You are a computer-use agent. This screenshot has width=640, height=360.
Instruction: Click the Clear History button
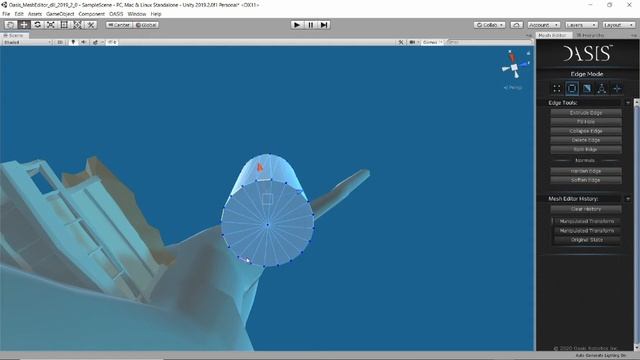(586, 209)
